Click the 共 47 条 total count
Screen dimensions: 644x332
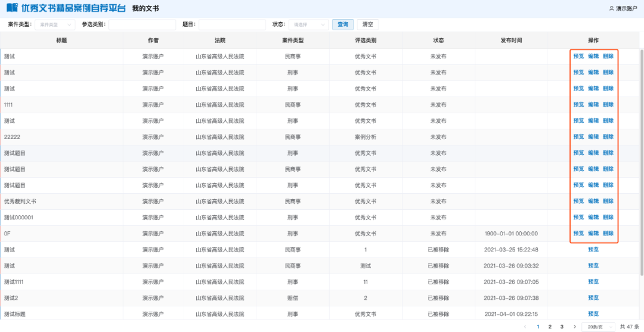tap(628, 327)
